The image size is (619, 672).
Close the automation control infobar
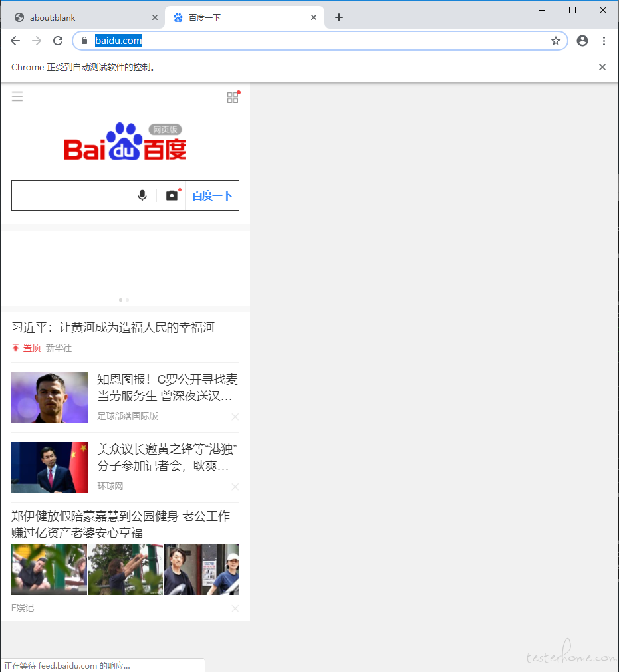[x=602, y=67]
